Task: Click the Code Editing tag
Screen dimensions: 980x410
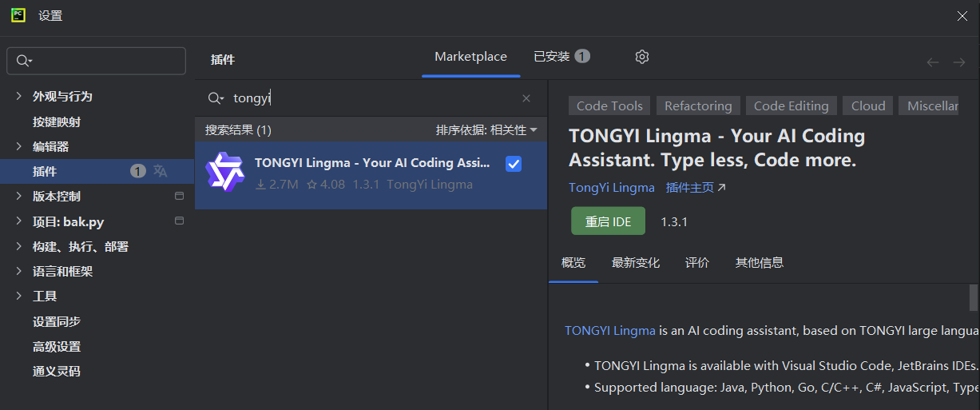Action: (x=792, y=105)
